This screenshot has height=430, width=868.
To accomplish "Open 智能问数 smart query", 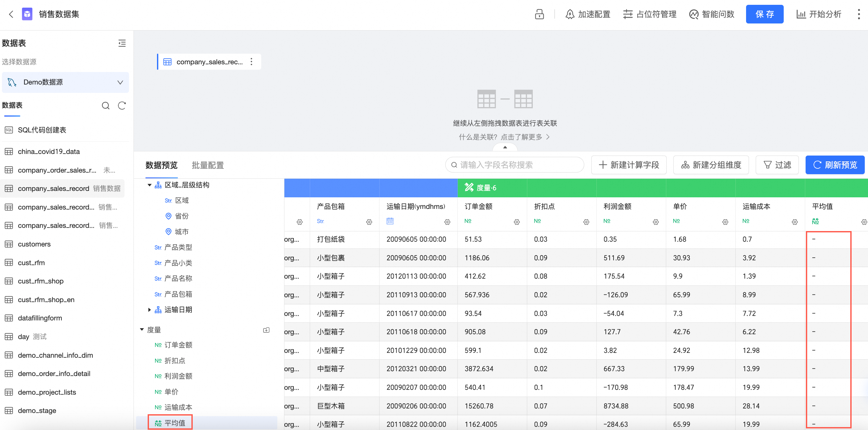I will [712, 14].
